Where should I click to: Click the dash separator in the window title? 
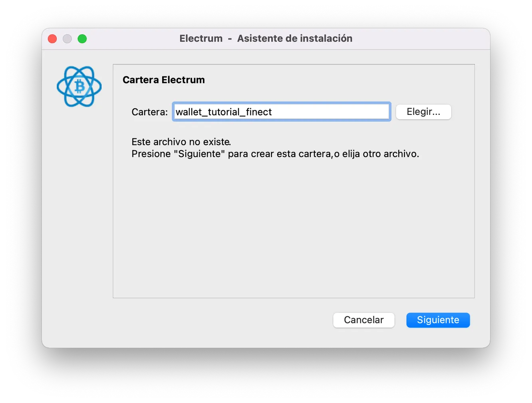[x=230, y=39]
